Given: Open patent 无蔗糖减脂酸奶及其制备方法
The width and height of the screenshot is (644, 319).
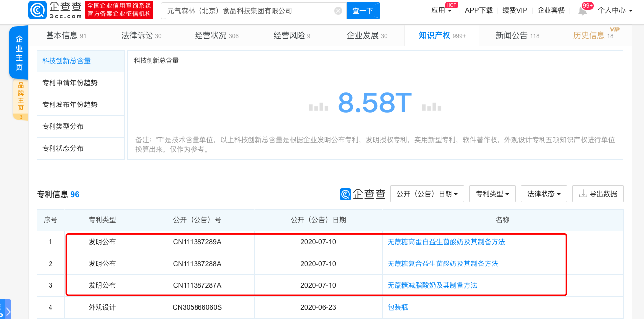Looking at the screenshot, I should click(432, 286).
